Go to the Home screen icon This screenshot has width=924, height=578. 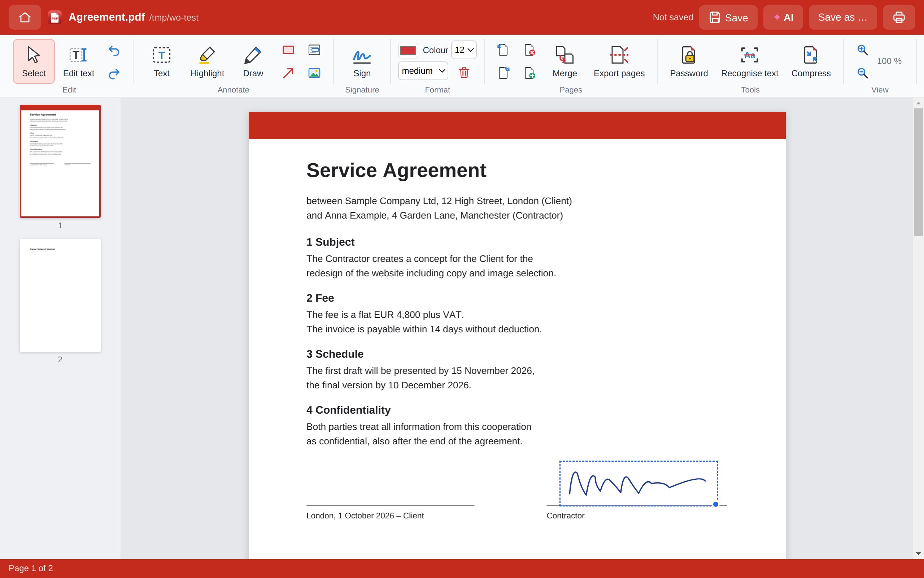coord(25,17)
